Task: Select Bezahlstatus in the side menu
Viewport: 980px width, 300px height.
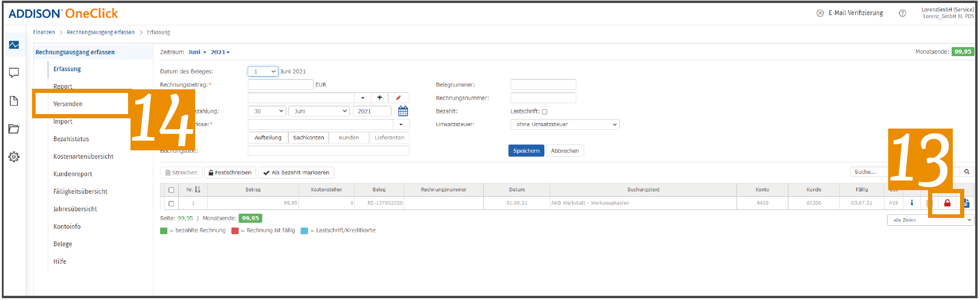Action: coord(71,139)
